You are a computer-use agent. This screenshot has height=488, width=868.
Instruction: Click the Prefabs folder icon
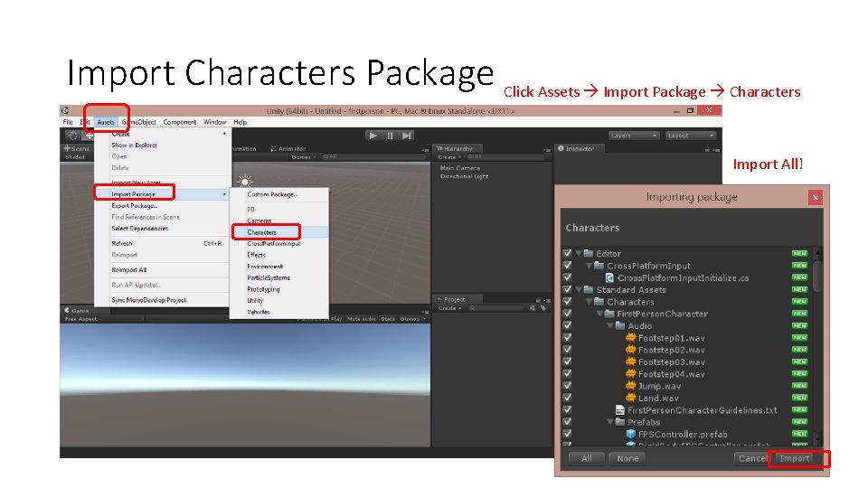click(620, 422)
